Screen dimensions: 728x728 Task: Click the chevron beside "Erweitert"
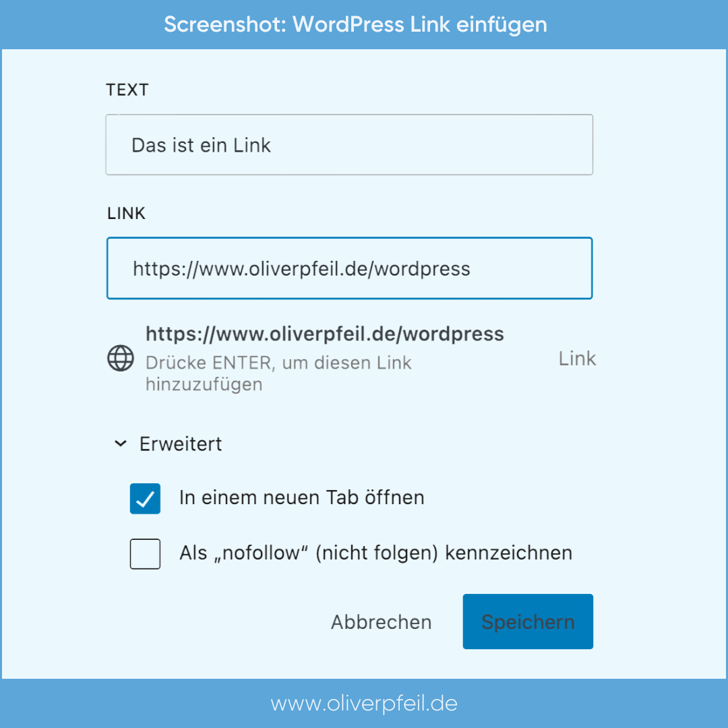pyautogui.click(x=120, y=444)
